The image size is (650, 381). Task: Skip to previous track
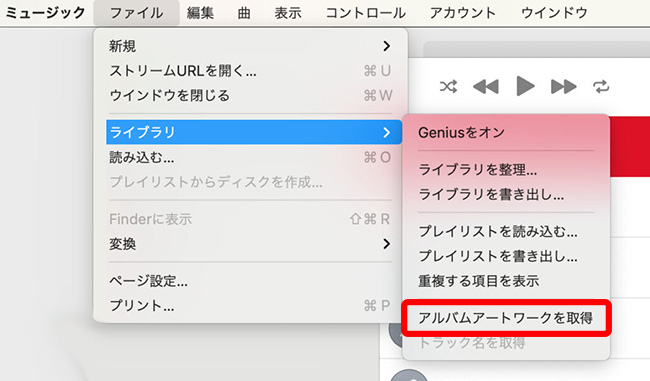(485, 87)
